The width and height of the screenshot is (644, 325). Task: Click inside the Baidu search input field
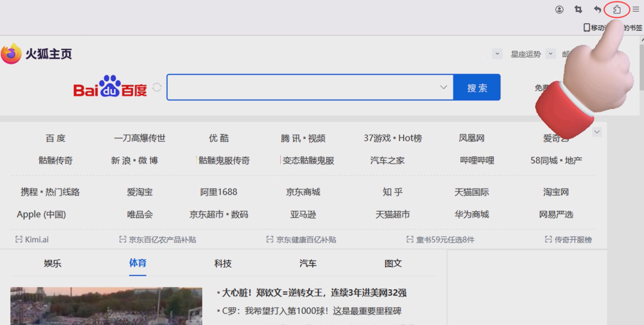pos(304,87)
